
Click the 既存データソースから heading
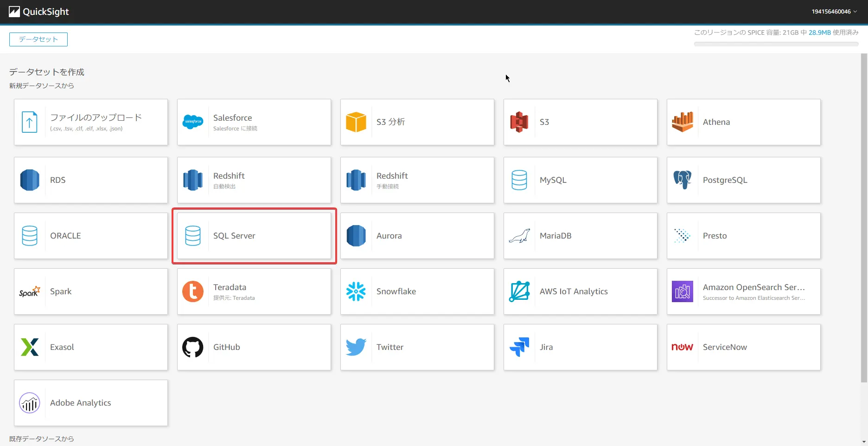click(x=42, y=439)
